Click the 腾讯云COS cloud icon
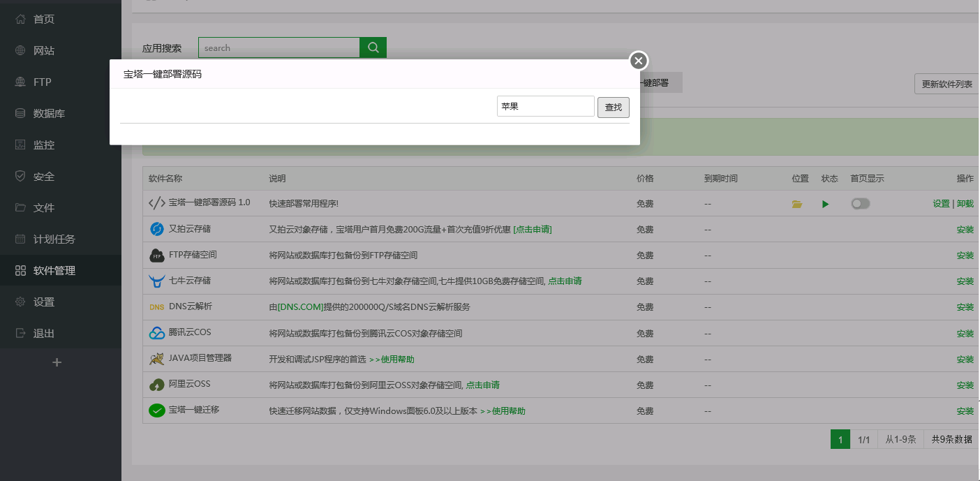 [x=157, y=333]
